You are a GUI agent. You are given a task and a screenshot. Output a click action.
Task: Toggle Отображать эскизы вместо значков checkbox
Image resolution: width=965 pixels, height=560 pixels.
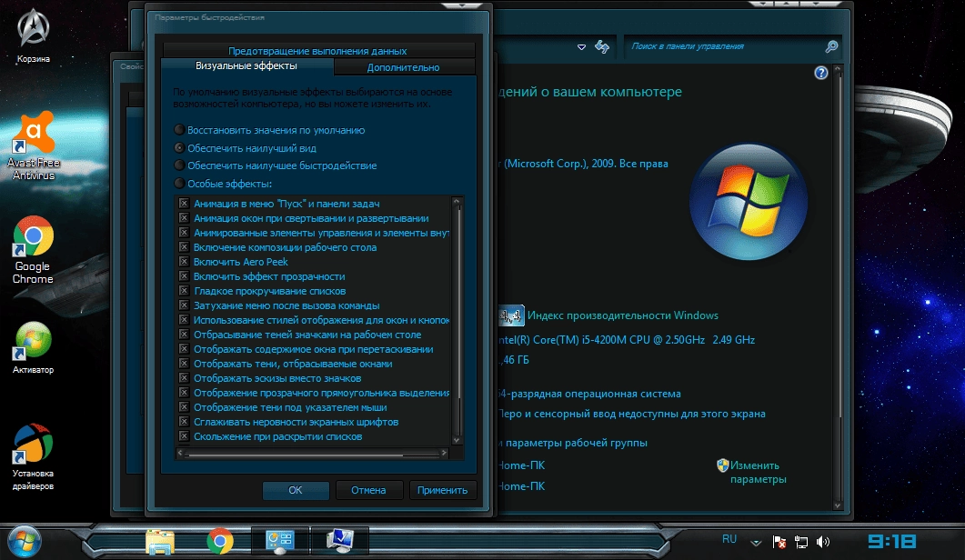(x=184, y=378)
